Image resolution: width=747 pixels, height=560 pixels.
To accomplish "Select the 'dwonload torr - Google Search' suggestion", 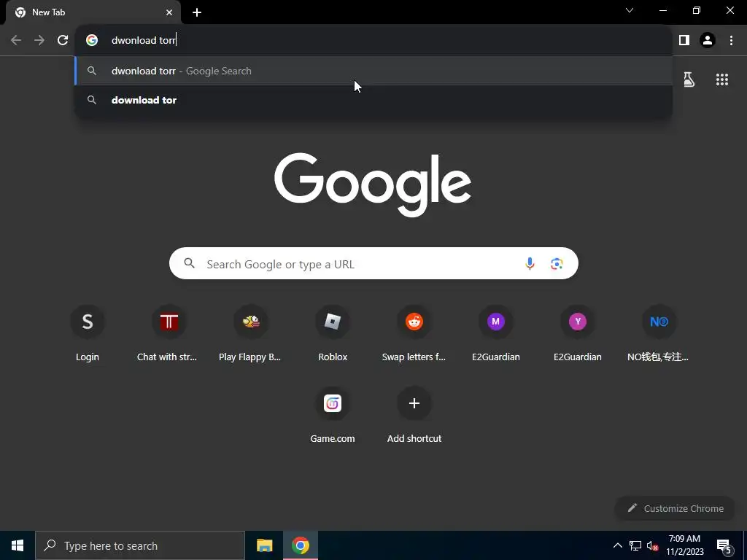I will pyautogui.click(x=373, y=71).
